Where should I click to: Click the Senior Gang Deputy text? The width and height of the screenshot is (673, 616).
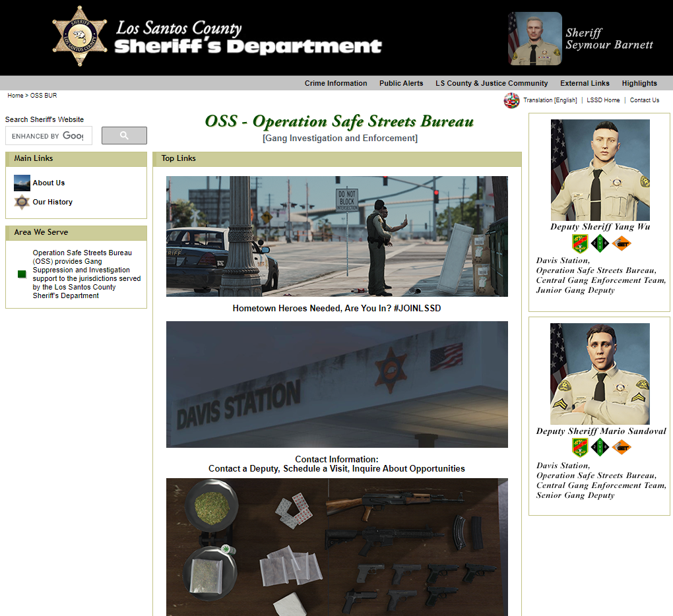[575, 495]
